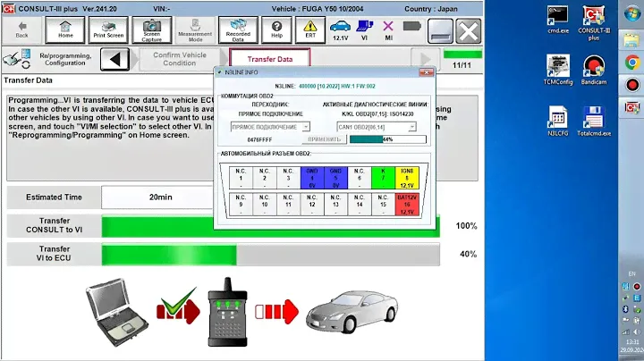
Task: Click the Help question mark icon
Action: [x=276, y=29]
